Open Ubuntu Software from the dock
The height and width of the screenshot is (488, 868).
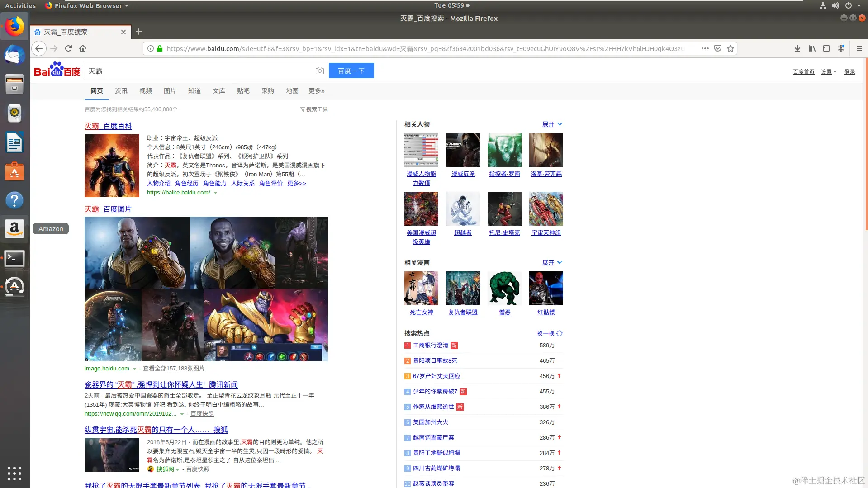click(x=14, y=171)
